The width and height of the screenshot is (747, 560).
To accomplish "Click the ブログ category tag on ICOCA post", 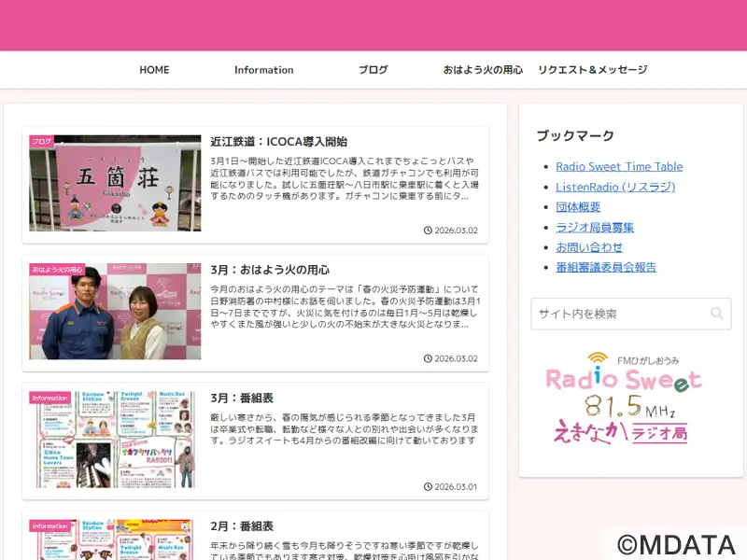I will click(41, 142).
